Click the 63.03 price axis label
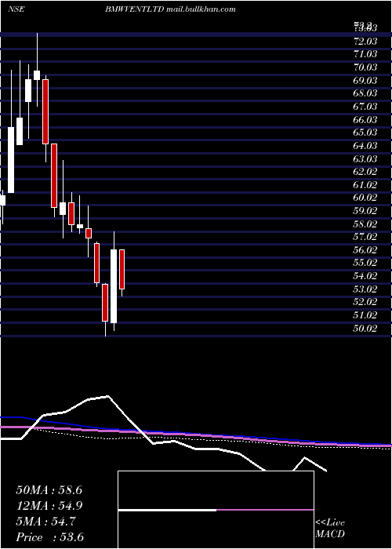392x549 pixels. coord(365,159)
